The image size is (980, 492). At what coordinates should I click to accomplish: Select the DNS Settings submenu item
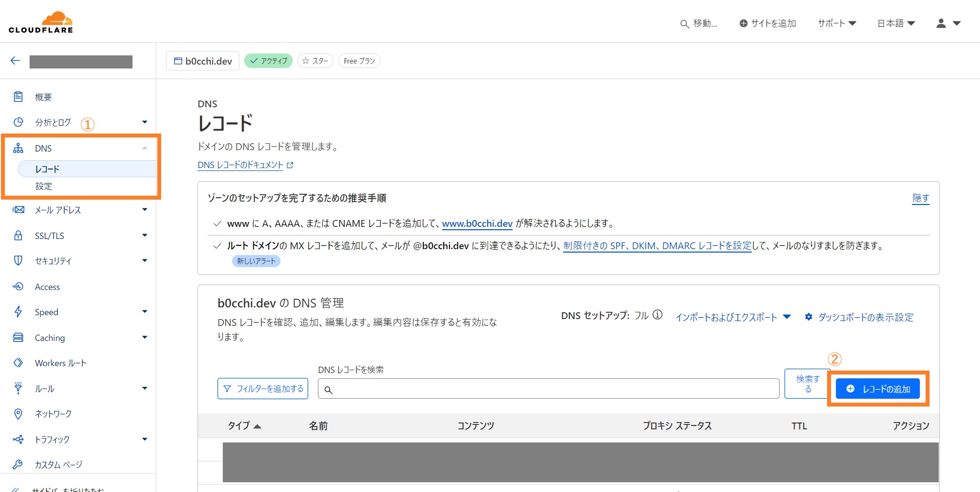44,186
